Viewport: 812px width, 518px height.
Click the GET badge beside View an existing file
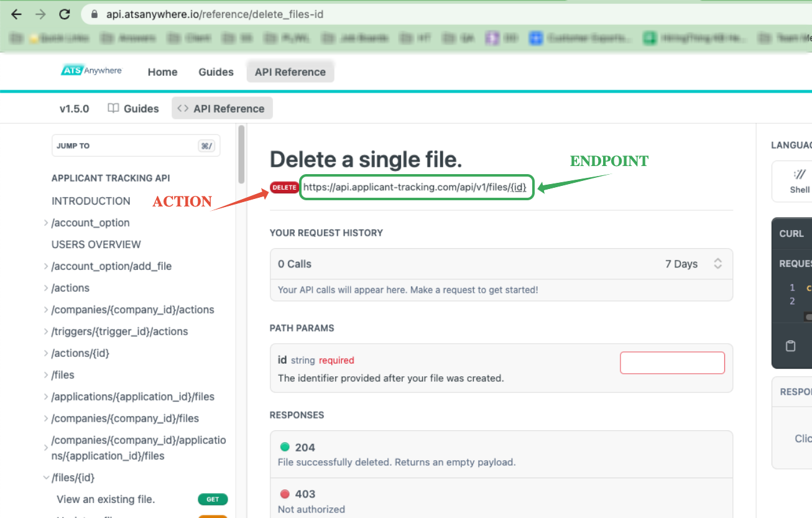pyautogui.click(x=213, y=499)
